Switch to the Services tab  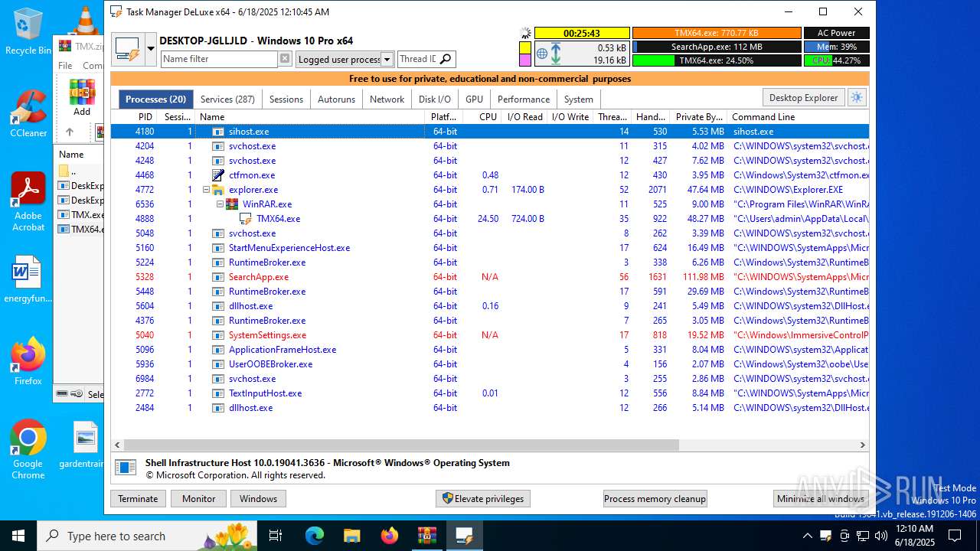point(227,99)
